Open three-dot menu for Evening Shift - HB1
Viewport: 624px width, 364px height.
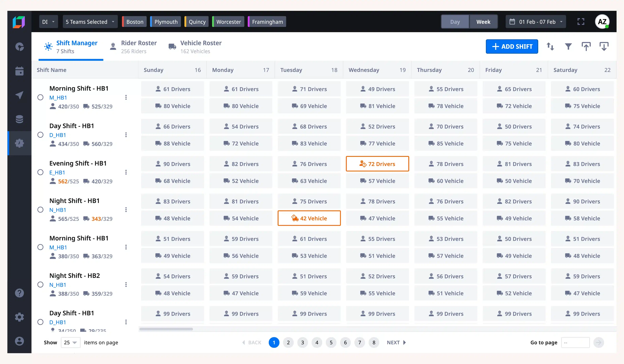tap(126, 172)
